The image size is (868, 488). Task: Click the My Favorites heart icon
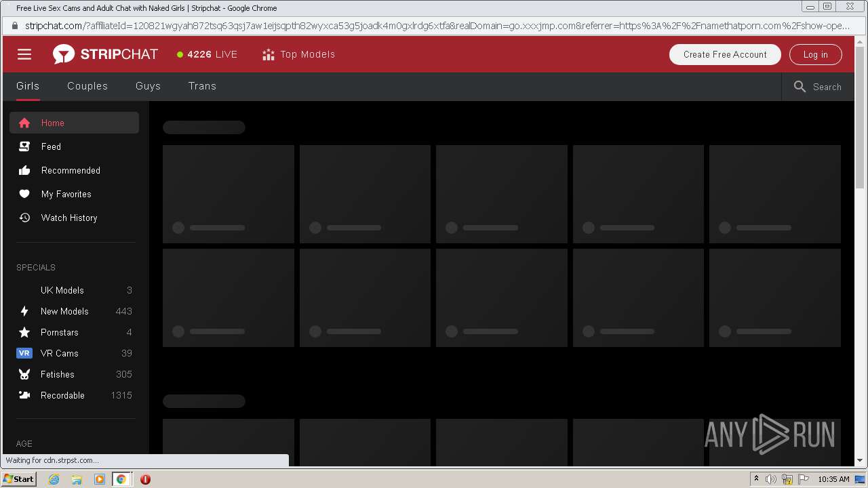pos(24,194)
